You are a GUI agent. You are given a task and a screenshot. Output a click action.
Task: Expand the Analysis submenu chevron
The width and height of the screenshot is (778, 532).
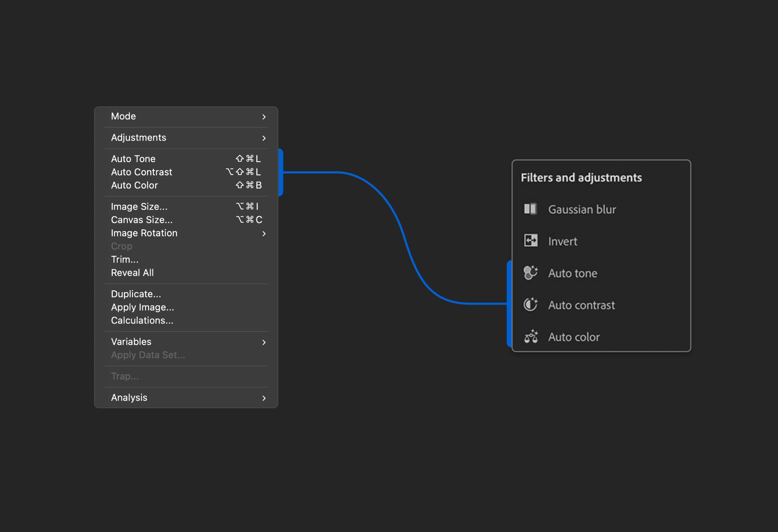click(x=264, y=398)
